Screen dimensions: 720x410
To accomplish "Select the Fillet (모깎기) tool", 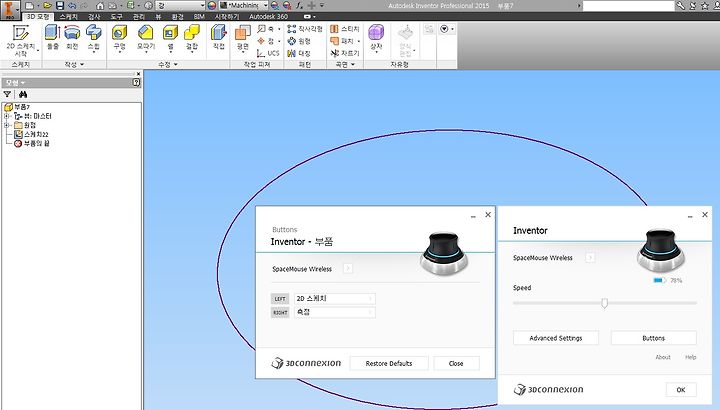I will tap(146, 38).
